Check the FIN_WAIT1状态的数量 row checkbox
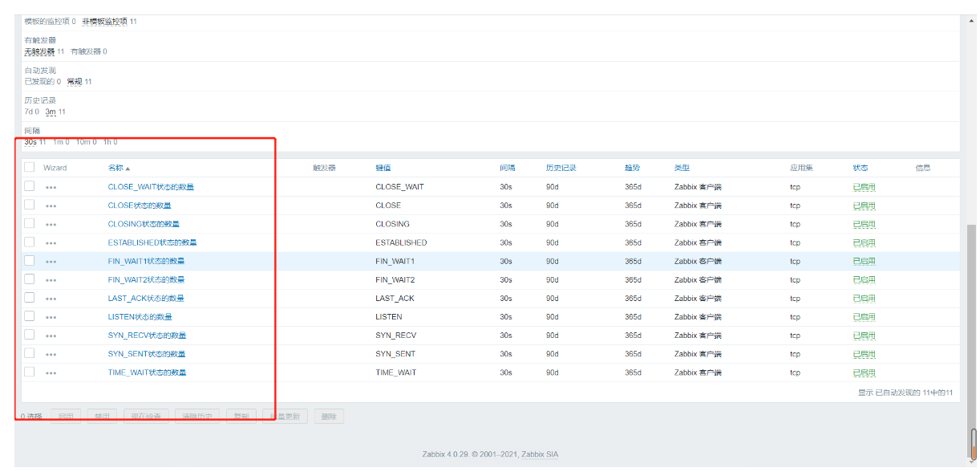 30,260
